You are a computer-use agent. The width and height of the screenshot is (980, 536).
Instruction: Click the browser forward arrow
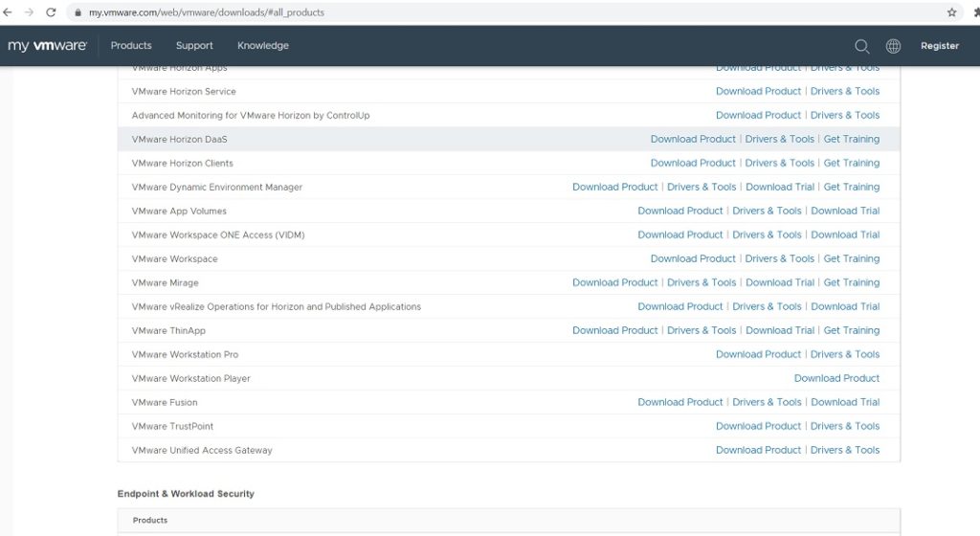29,11
